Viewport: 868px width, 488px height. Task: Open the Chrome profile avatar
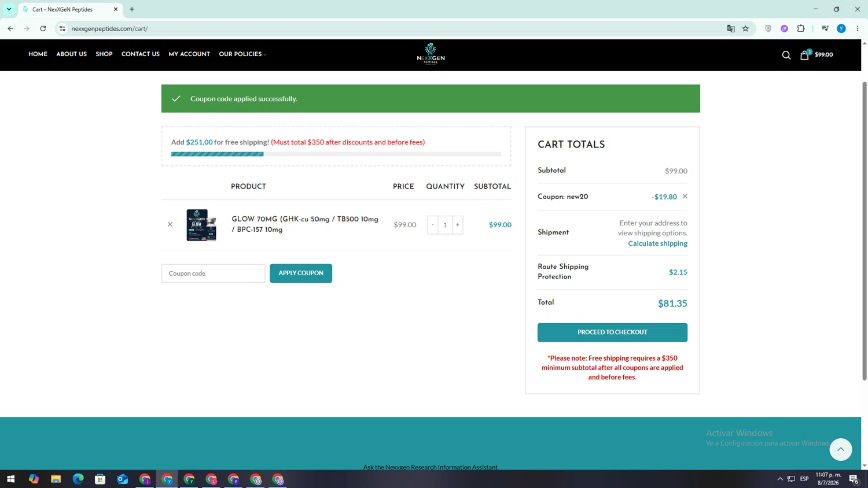tap(841, 28)
